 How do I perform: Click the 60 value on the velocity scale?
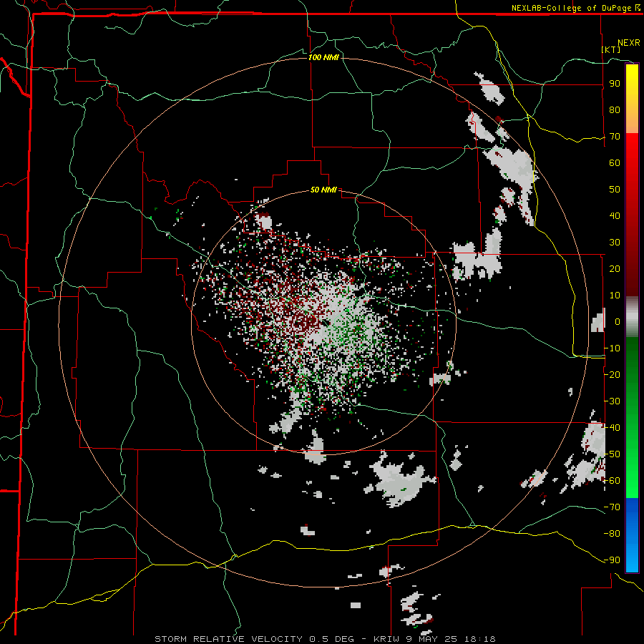615,162
